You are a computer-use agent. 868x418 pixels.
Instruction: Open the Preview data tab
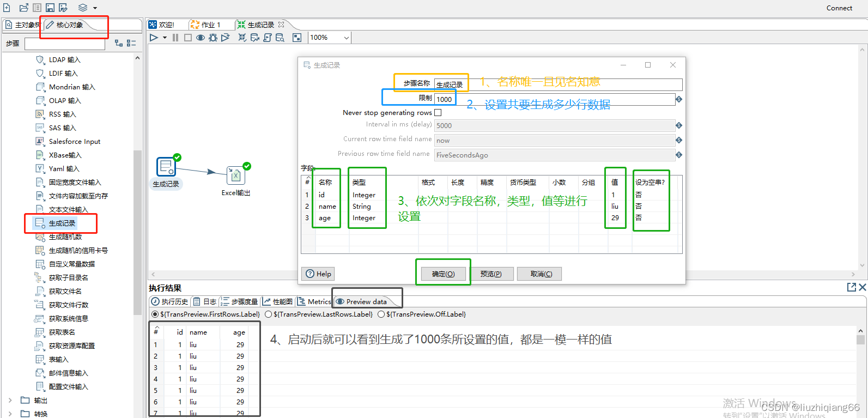coord(361,301)
